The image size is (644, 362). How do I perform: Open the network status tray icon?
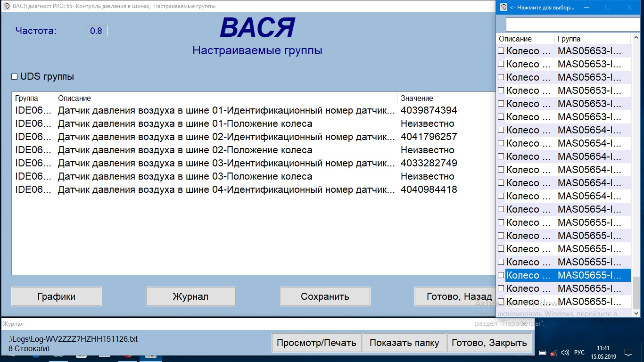[x=554, y=353]
